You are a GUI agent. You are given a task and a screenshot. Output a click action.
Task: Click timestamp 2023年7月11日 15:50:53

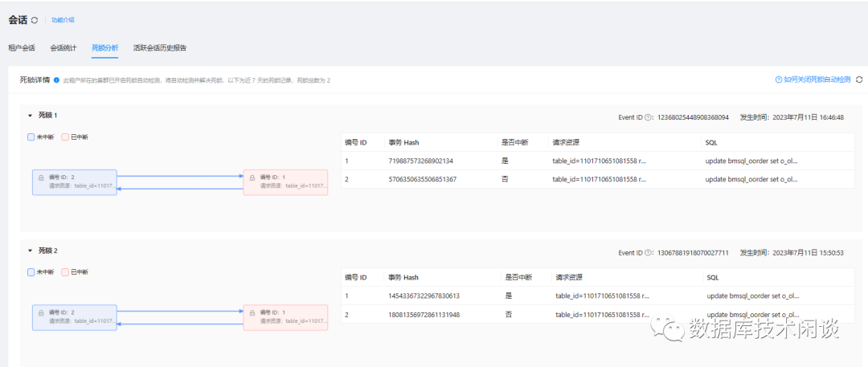(807, 253)
